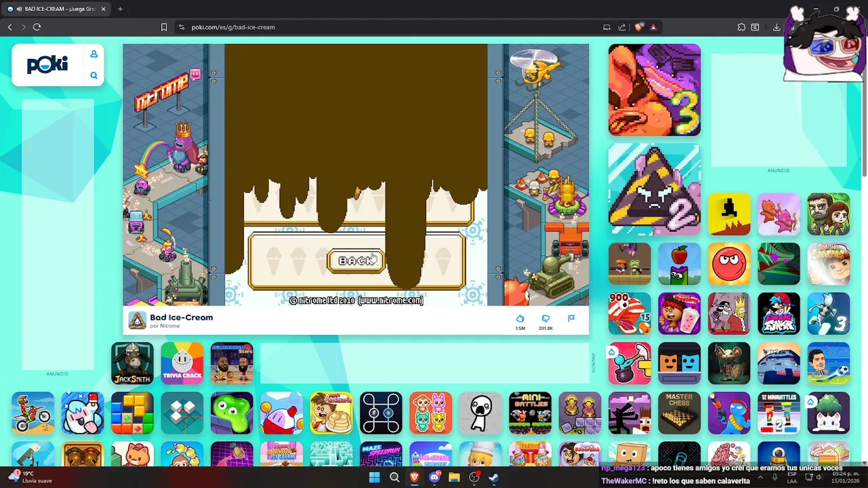This screenshot has height=488, width=868.
Task: Open the Friday Night Funkin game
Action: 779,313
